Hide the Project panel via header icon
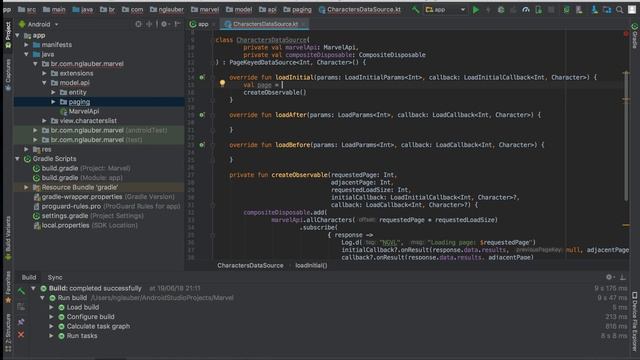 [x=177, y=24]
